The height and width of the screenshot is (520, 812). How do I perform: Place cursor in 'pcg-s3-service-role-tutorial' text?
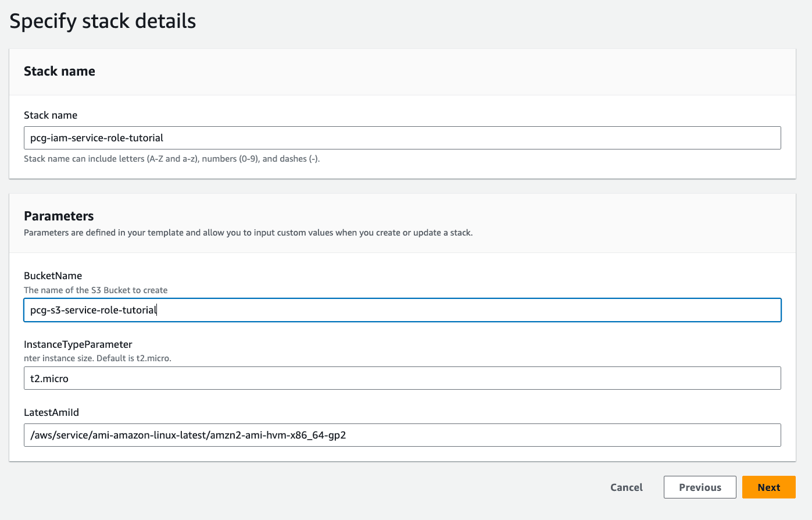93,310
